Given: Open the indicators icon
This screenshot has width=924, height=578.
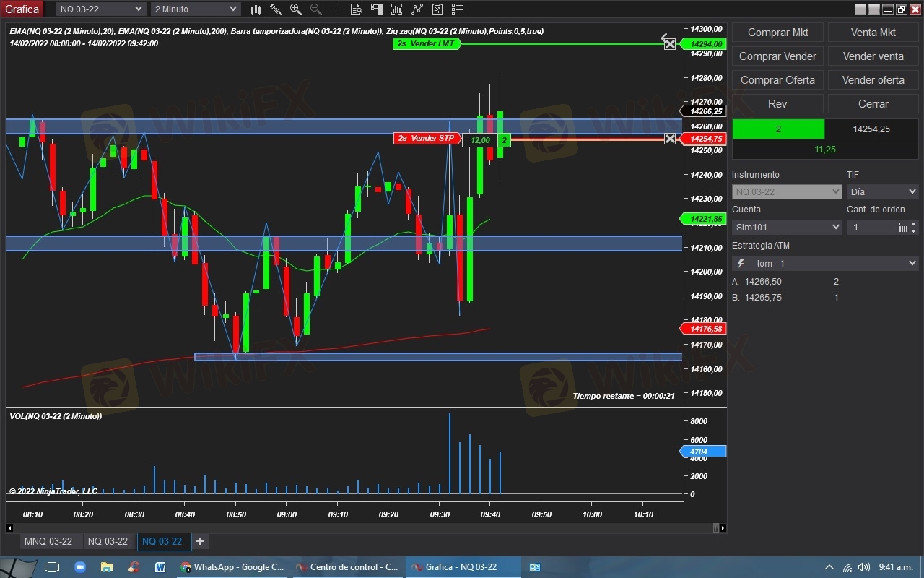Looking at the screenshot, I should coord(396,9).
